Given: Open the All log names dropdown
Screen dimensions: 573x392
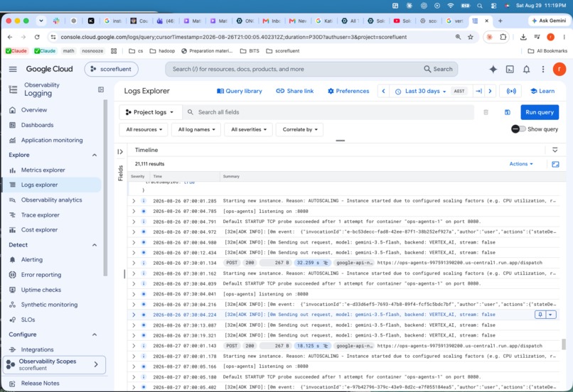Looking at the screenshot, I should (x=196, y=129).
